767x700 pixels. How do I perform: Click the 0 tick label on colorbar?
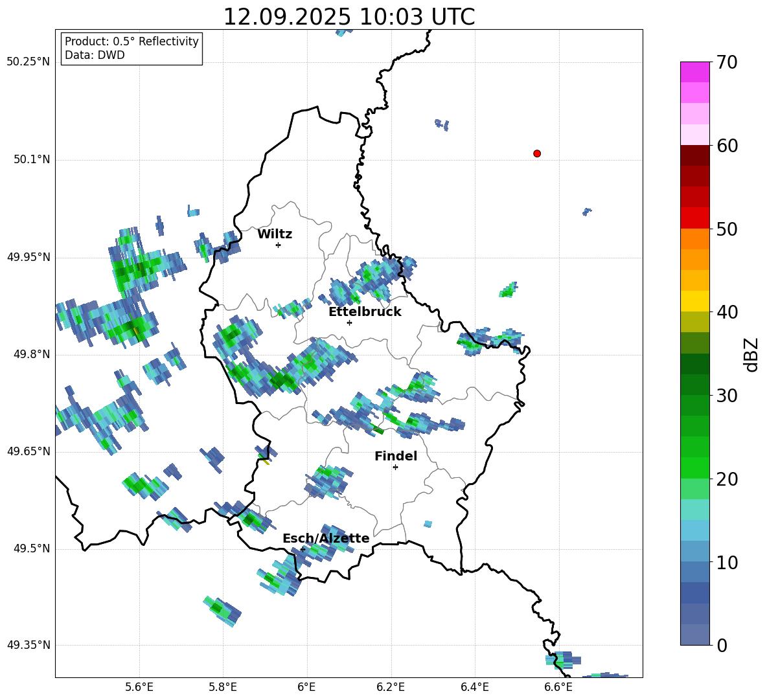pos(722,646)
